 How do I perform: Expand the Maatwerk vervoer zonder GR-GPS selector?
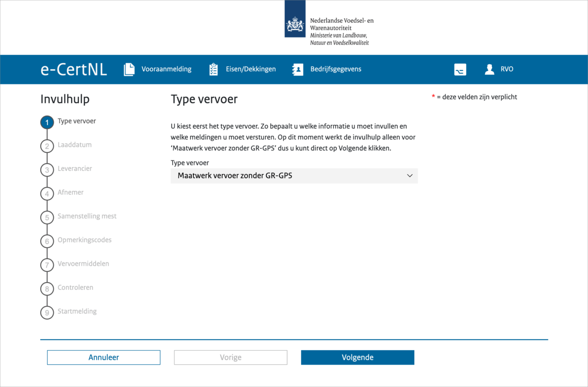[294, 176]
